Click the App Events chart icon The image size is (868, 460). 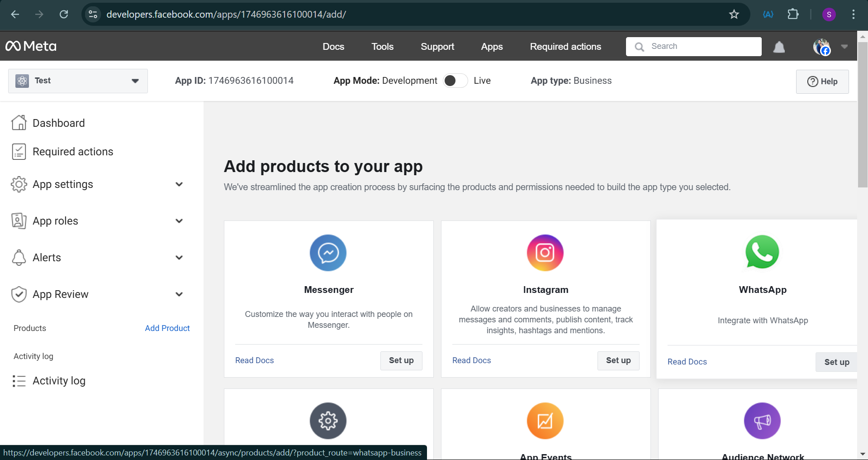545,421
